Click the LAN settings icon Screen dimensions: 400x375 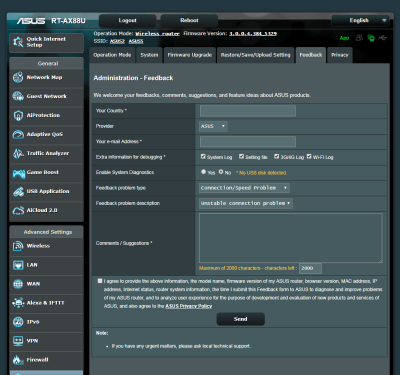18,265
